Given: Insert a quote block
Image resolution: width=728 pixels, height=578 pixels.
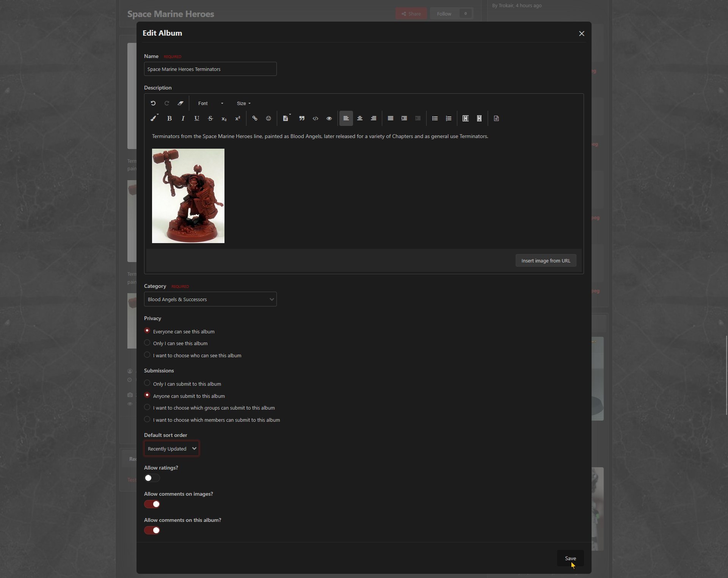Looking at the screenshot, I should (x=302, y=118).
